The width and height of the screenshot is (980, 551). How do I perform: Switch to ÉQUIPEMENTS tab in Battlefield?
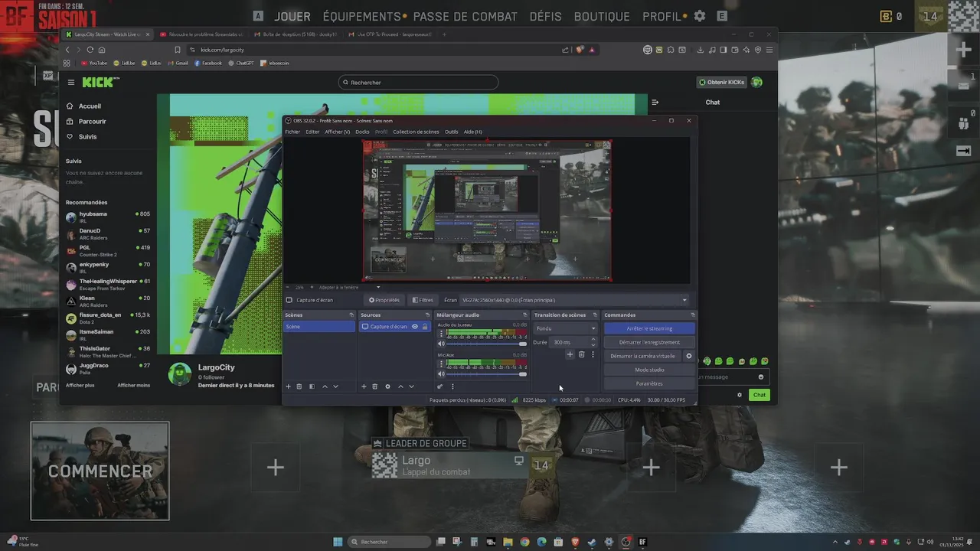pyautogui.click(x=362, y=16)
